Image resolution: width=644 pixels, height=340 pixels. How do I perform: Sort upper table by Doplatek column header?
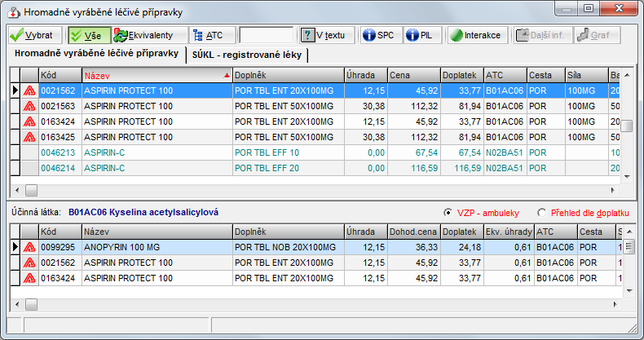[x=462, y=75]
